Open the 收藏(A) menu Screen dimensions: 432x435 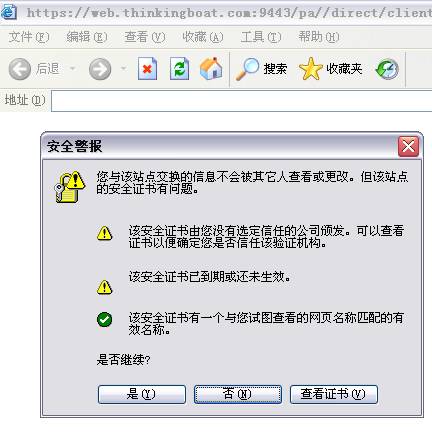tap(203, 37)
